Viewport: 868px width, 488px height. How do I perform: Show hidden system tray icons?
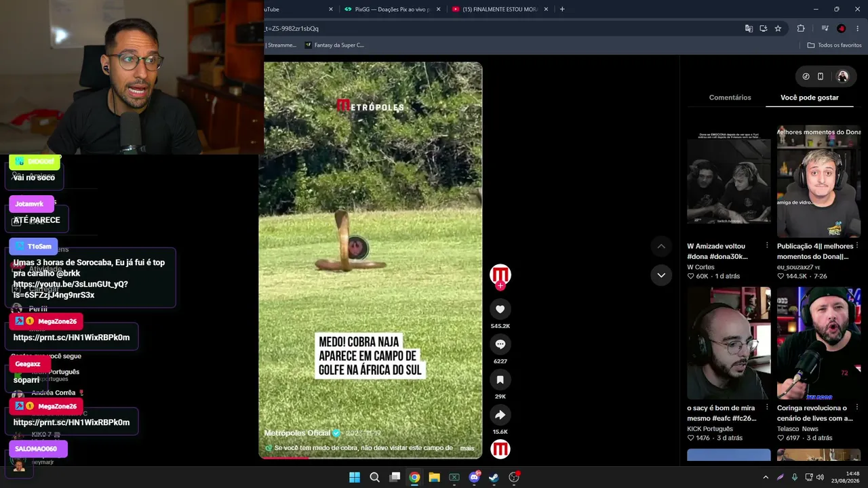tap(766, 477)
